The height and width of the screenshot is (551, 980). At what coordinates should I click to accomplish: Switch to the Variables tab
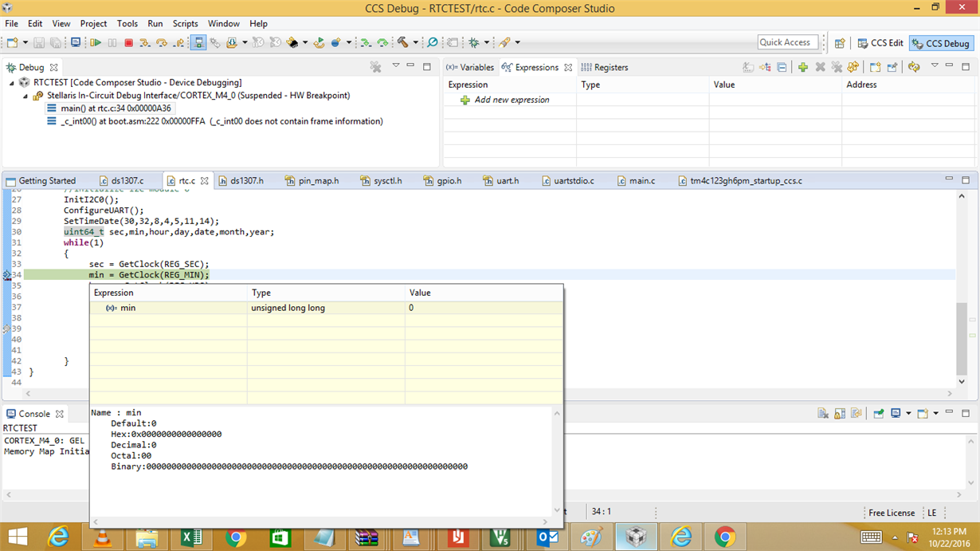pyautogui.click(x=470, y=68)
